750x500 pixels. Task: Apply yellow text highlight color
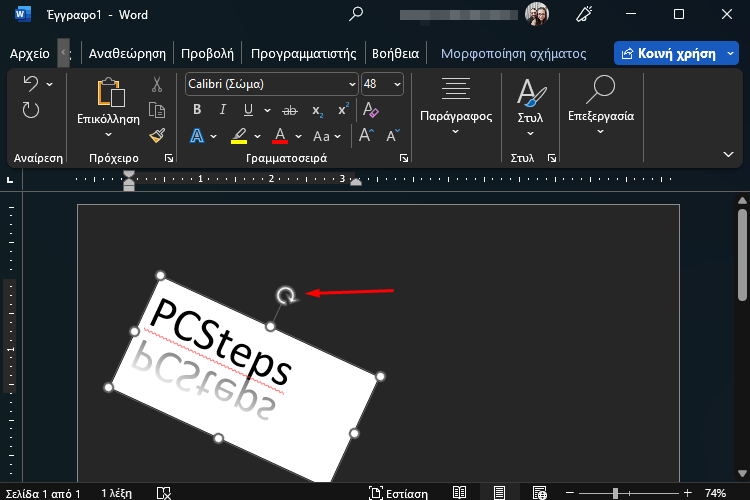pyautogui.click(x=239, y=136)
